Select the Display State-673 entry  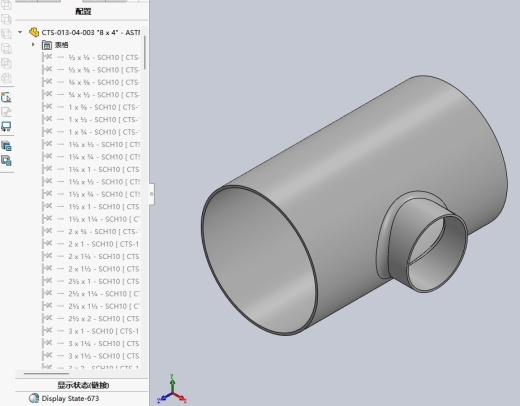click(70, 398)
